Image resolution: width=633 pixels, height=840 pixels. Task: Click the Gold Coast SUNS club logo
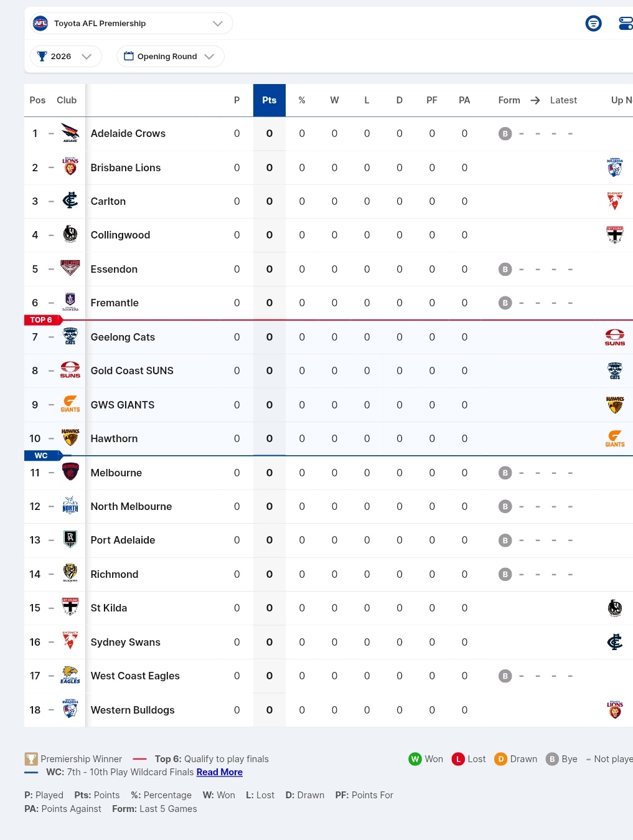[x=70, y=370]
